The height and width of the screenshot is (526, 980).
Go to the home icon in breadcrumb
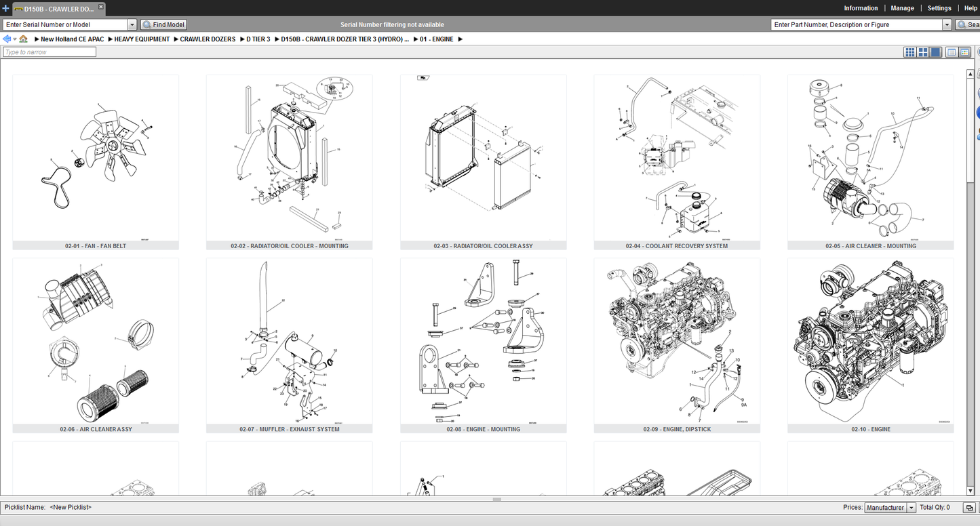click(24, 39)
